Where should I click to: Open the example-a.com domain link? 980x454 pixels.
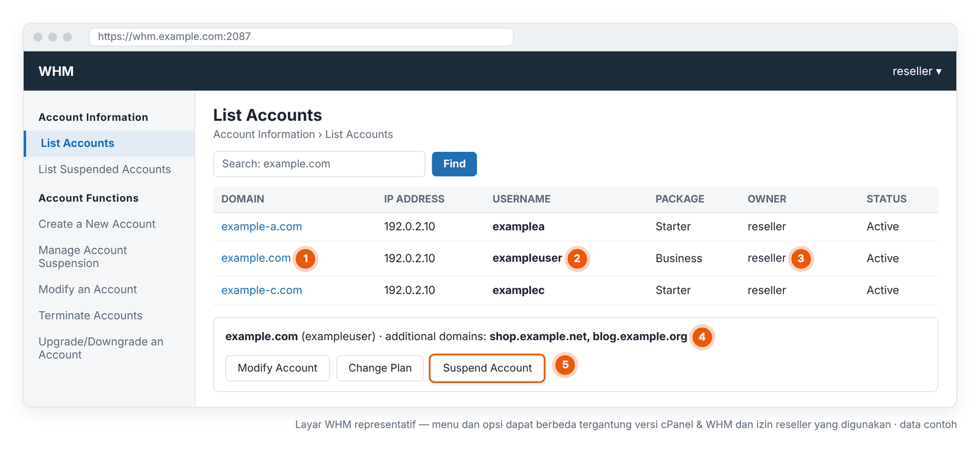tap(262, 227)
